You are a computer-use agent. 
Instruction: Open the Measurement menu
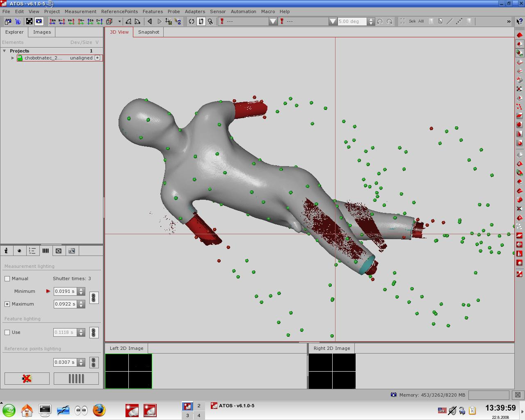tap(80, 11)
